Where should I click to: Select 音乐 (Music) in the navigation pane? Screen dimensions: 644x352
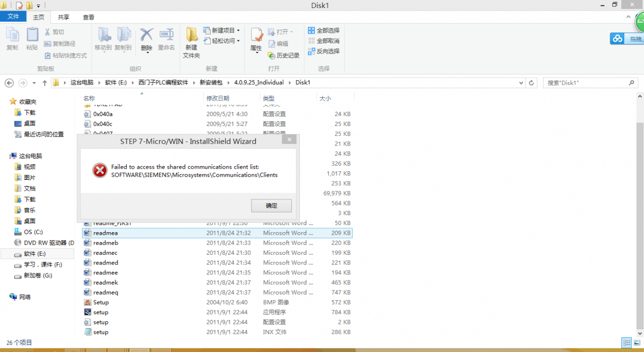click(x=30, y=210)
